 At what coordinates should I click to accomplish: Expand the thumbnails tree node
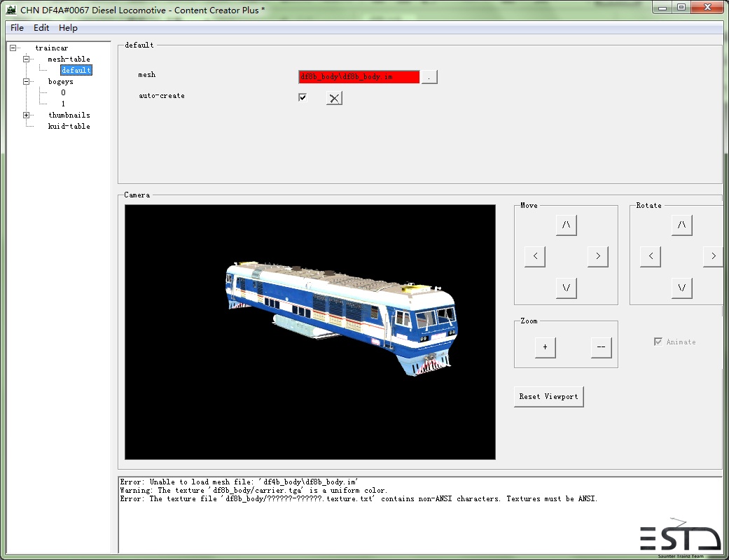click(x=26, y=115)
